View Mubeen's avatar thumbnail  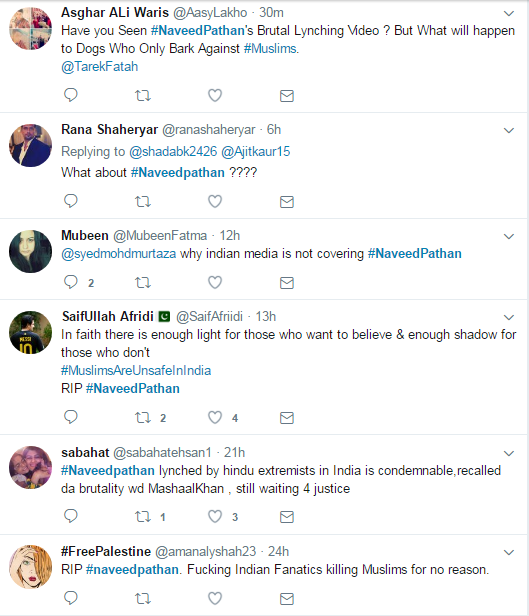coord(31,251)
